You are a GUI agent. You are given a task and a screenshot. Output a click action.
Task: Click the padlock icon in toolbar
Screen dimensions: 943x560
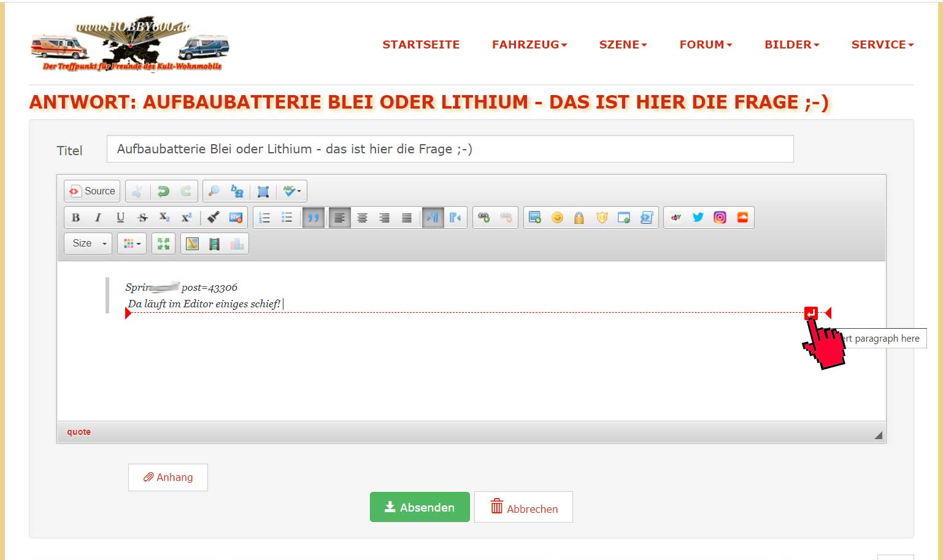[x=579, y=218]
